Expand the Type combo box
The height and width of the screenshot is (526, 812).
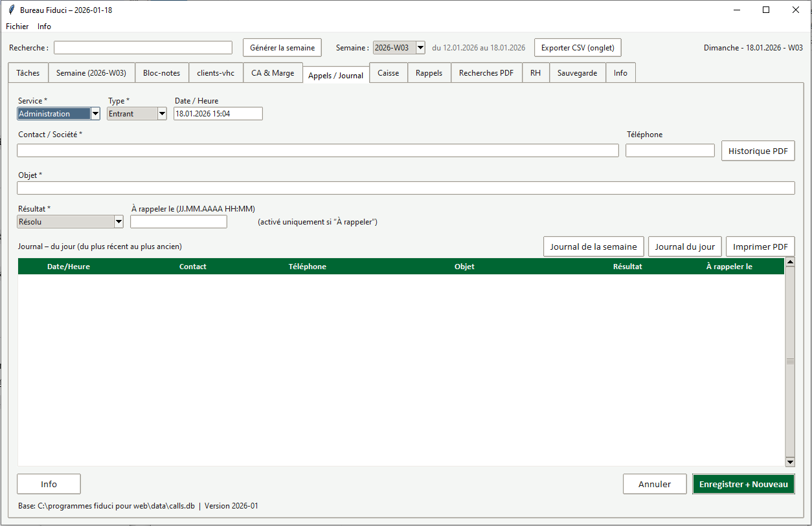tap(162, 114)
